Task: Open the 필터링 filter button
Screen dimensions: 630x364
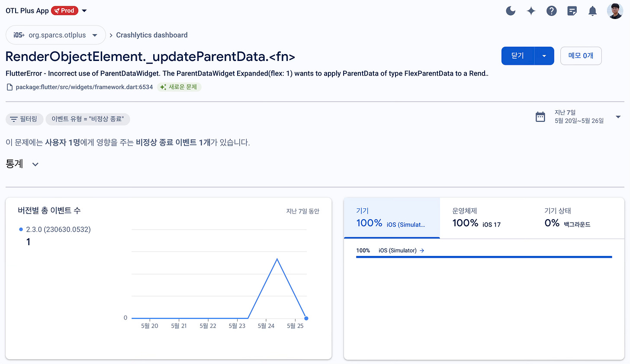Action: (24, 119)
